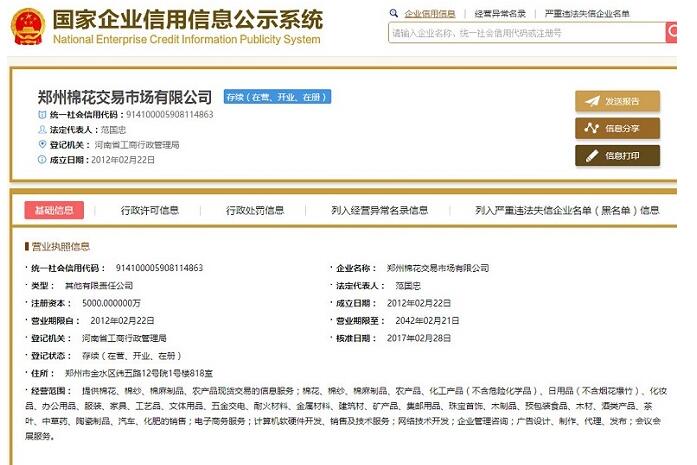Screen dimensions: 697x465
Task: Click the header legal representative name 范国忠
Action: point(113,130)
